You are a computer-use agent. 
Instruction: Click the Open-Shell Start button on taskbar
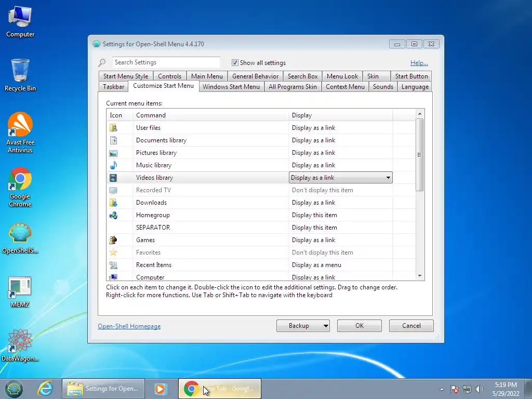pos(14,389)
